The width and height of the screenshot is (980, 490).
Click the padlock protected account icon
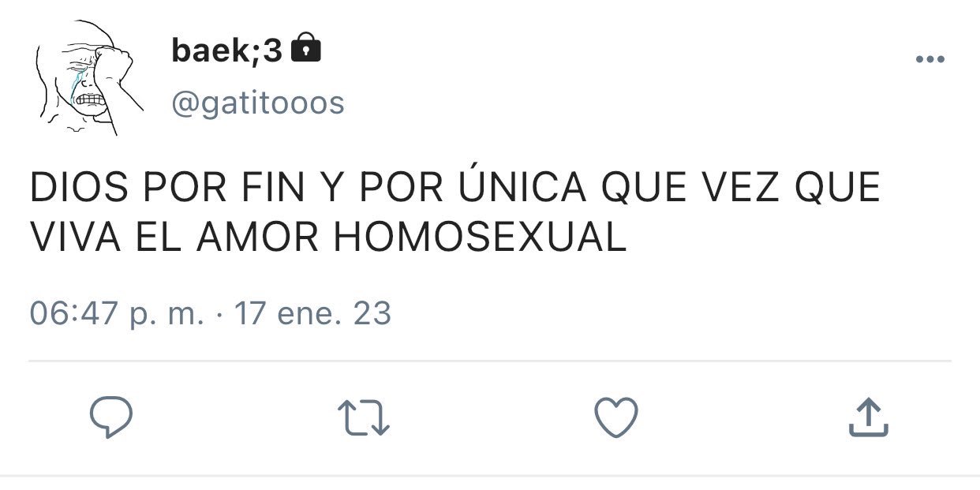coord(306,49)
